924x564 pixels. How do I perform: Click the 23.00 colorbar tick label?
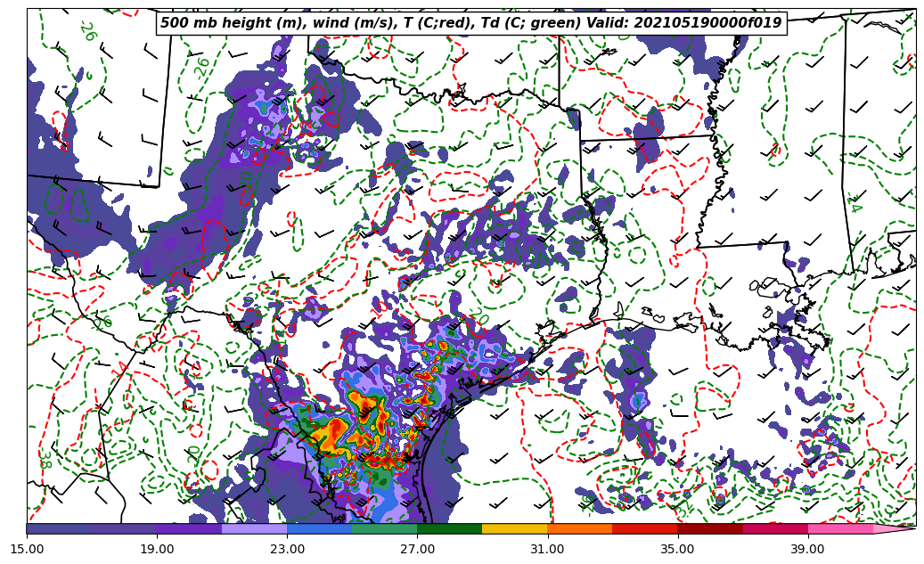click(287, 549)
